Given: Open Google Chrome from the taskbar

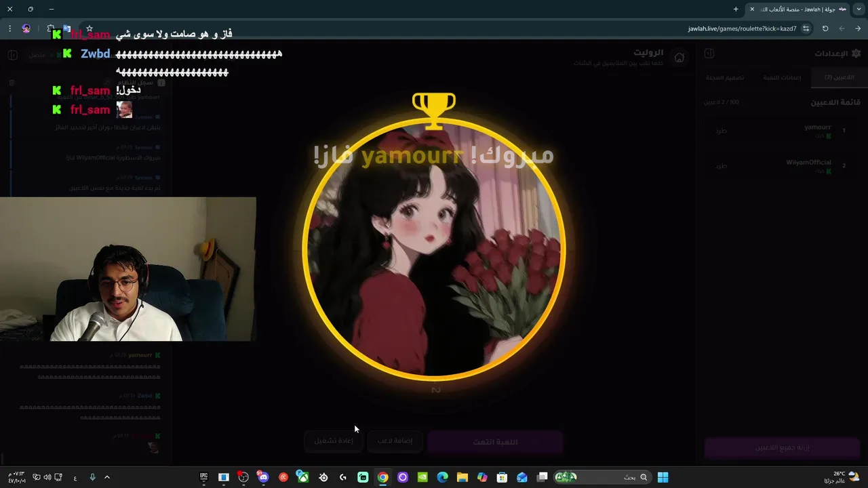Looking at the screenshot, I should coord(382,477).
